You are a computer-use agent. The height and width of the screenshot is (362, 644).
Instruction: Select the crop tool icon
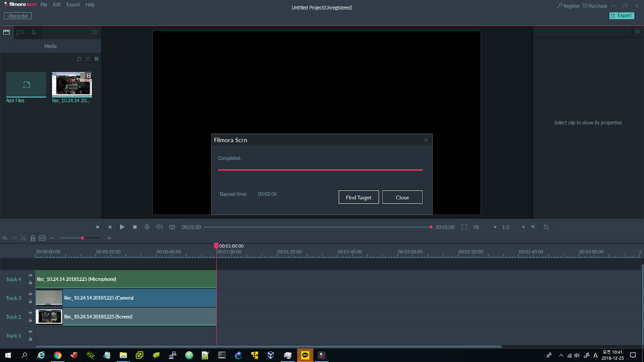[x=546, y=227]
